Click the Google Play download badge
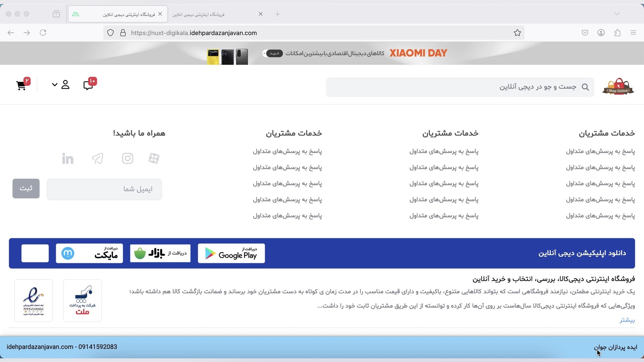The image size is (644, 362). pyautogui.click(x=231, y=253)
